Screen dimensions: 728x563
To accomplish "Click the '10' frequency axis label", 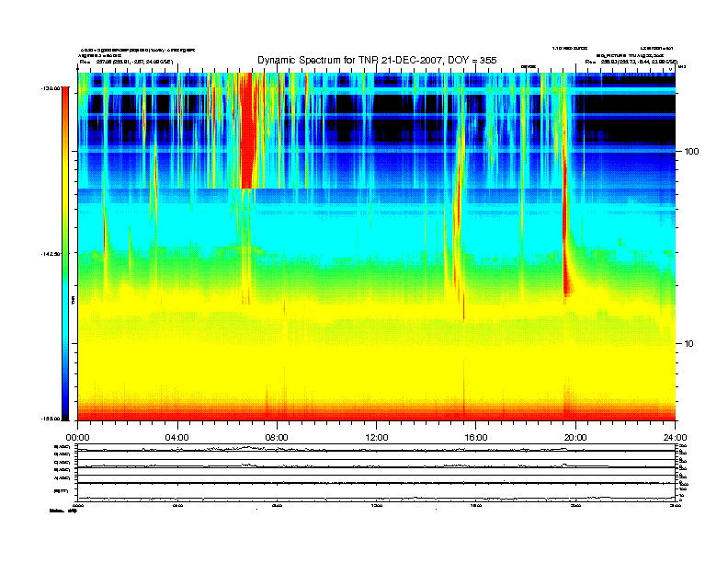I will (689, 344).
